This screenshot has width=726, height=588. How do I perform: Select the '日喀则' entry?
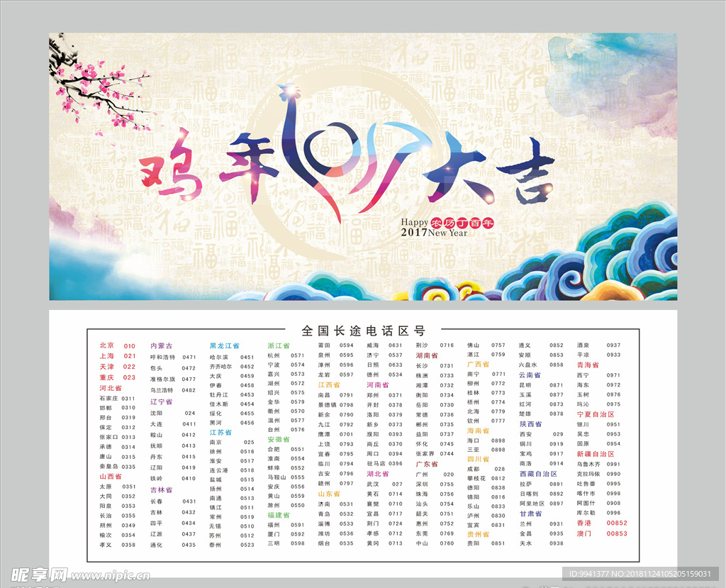tap(529, 494)
